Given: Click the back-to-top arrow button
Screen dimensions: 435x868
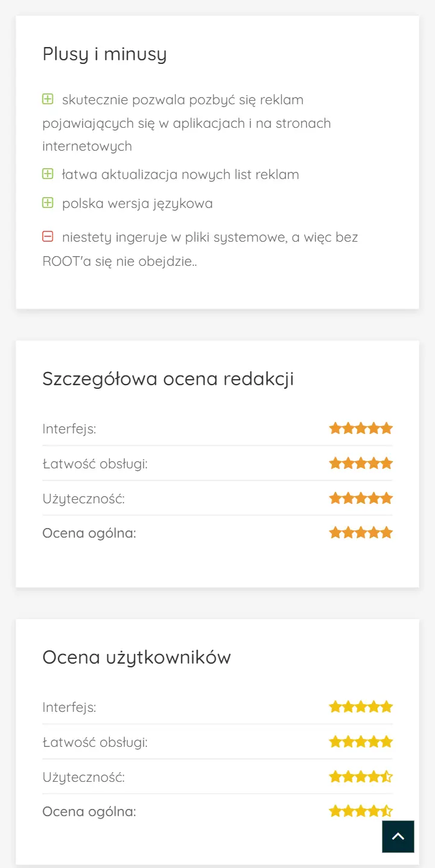Looking at the screenshot, I should [398, 836].
